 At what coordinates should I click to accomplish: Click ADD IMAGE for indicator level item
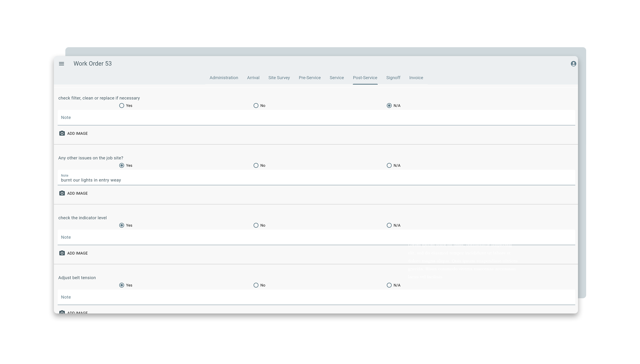pos(77,253)
